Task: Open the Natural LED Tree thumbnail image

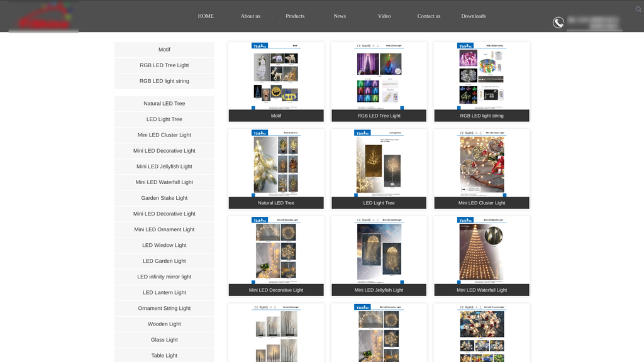Action: [276, 163]
